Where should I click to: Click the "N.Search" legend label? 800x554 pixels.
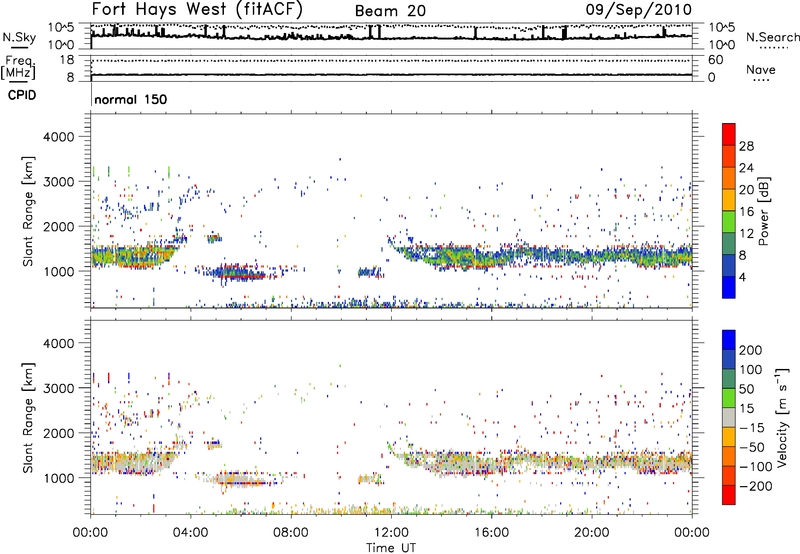pyautogui.click(x=772, y=37)
